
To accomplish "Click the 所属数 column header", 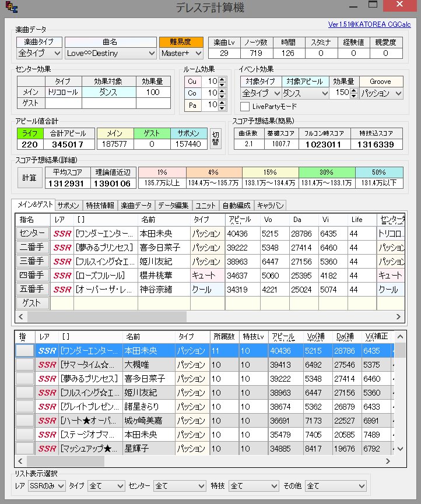I will pos(224,337).
